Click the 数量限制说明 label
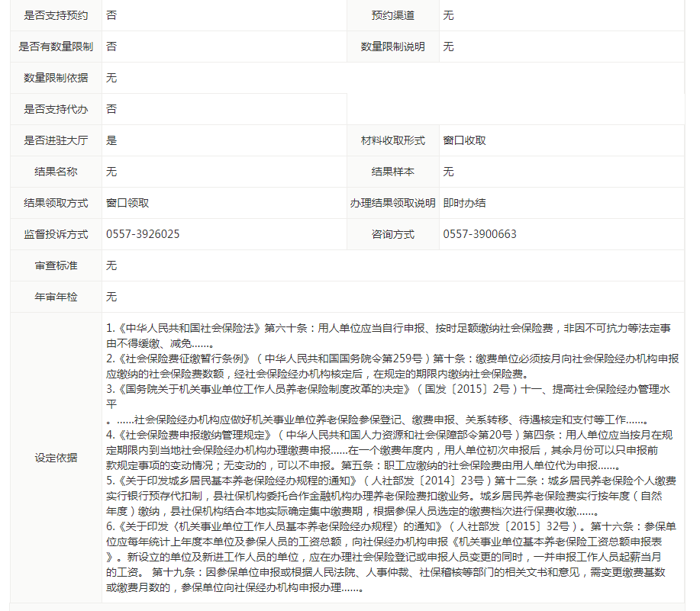This screenshot has width=700, height=611. tap(392, 47)
